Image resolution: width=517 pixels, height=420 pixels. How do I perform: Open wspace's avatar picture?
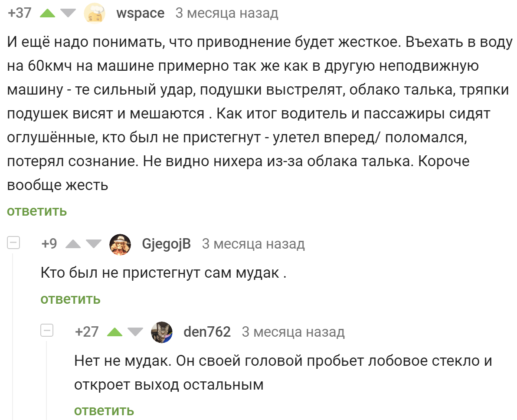tap(95, 13)
